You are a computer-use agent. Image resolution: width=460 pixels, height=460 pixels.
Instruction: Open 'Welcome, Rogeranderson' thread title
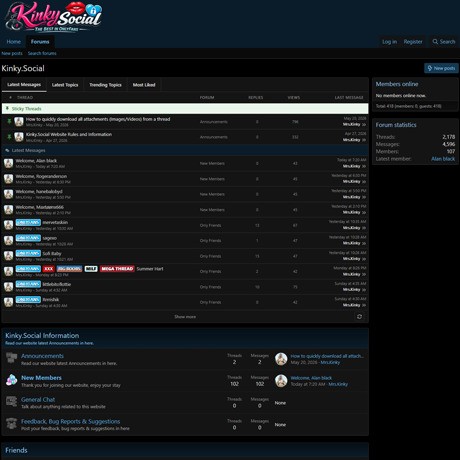pyautogui.click(x=41, y=176)
